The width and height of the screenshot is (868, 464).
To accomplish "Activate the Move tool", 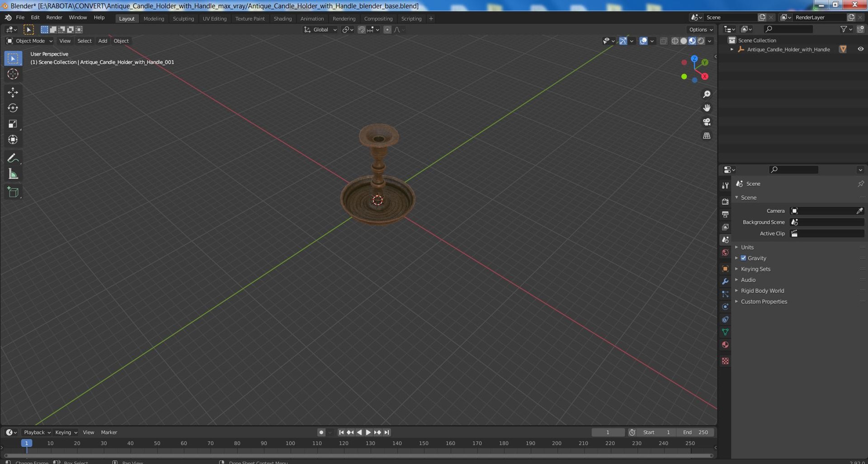I will point(13,92).
